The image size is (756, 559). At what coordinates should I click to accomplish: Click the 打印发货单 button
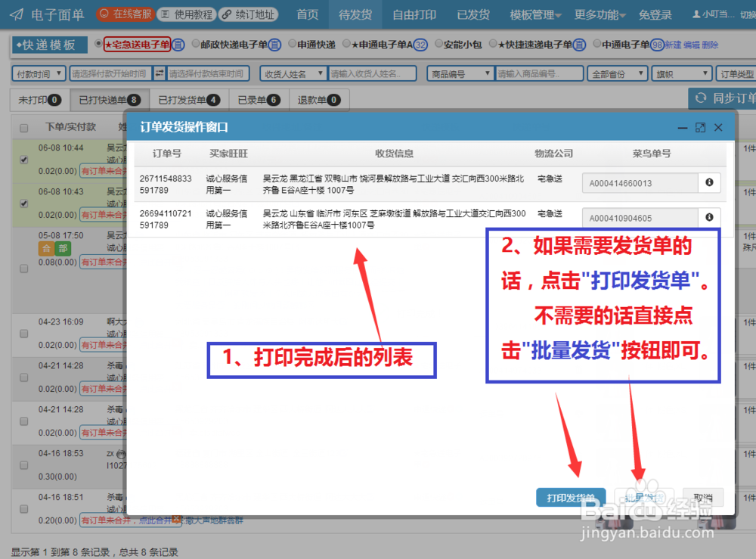[x=570, y=498]
